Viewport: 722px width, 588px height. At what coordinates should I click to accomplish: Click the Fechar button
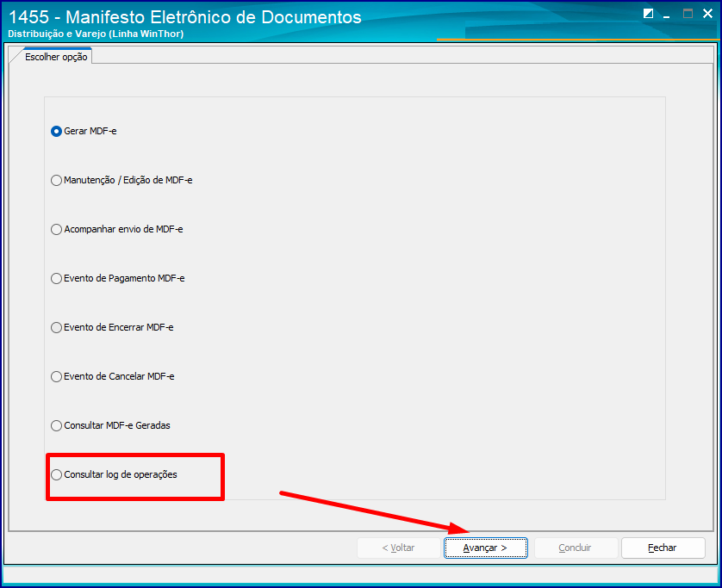663,548
